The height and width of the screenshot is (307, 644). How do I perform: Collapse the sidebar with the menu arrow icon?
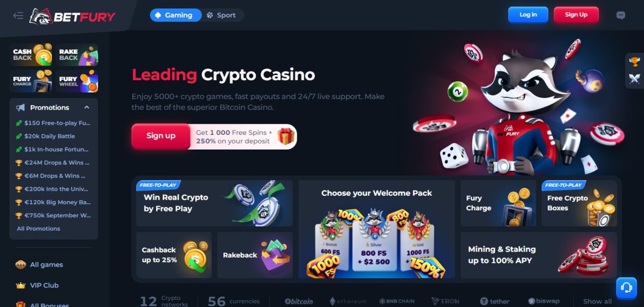(18, 16)
